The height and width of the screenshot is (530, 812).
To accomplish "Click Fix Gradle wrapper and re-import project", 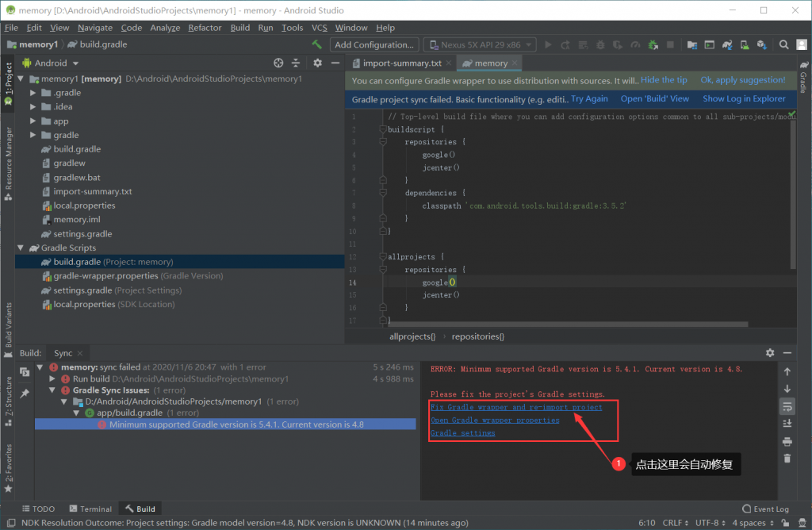I will (516, 407).
